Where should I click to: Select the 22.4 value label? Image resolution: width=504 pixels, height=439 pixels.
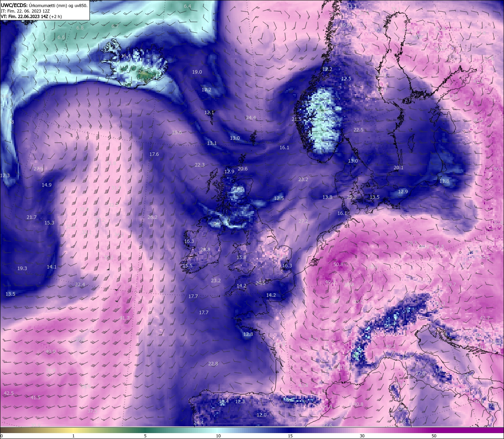tap(80, 285)
